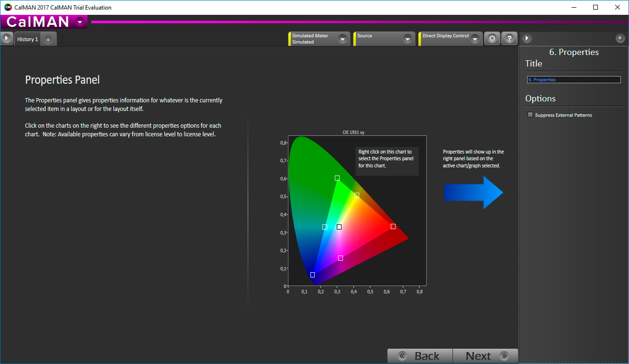This screenshot has height=364, width=629.
Task: Click the Simulated Meter label
Action: [310, 36]
